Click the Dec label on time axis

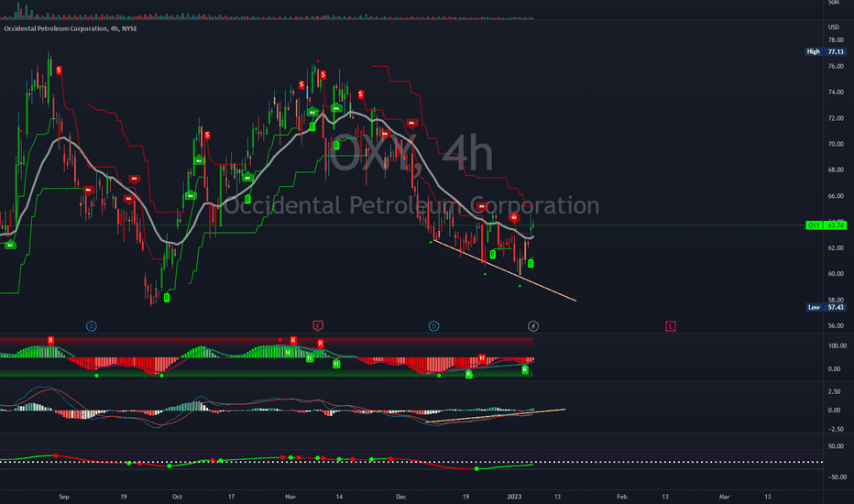[400, 497]
